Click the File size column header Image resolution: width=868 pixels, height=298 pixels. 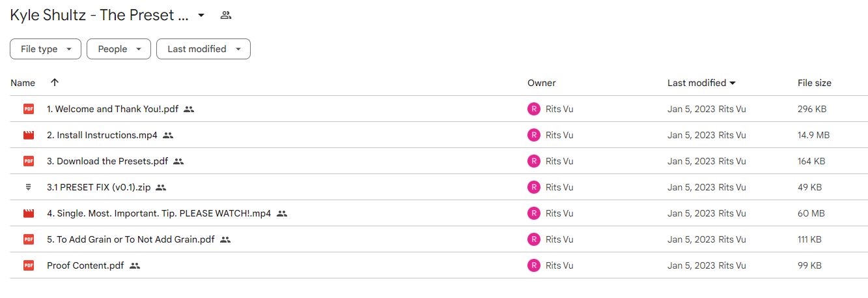pos(815,83)
